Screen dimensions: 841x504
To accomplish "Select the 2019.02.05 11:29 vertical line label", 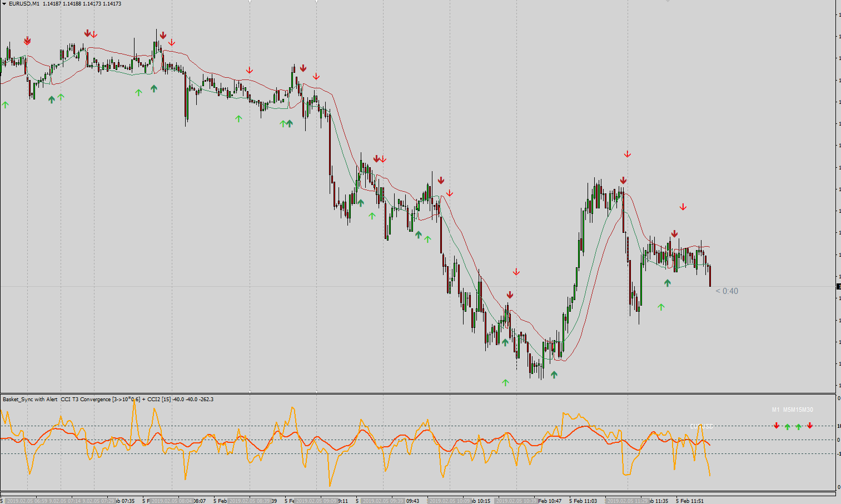I will pos(628,501).
